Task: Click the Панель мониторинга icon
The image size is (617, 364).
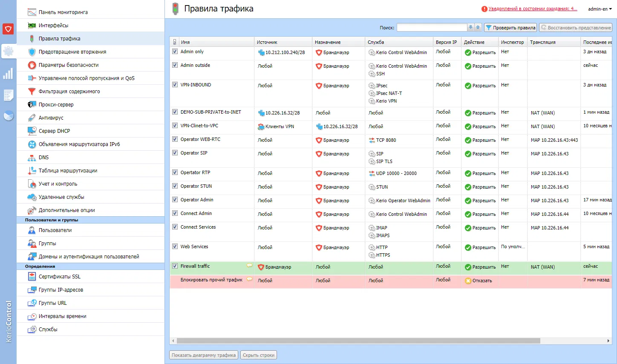Action: pos(32,12)
